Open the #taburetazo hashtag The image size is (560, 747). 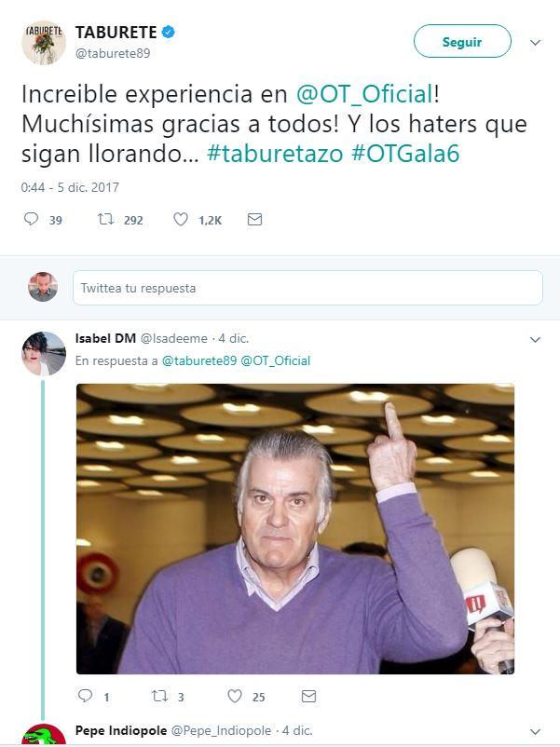click(x=275, y=154)
